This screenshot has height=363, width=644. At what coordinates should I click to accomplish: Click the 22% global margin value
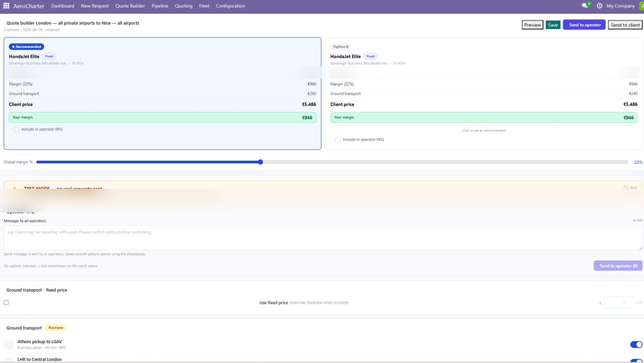point(638,162)
